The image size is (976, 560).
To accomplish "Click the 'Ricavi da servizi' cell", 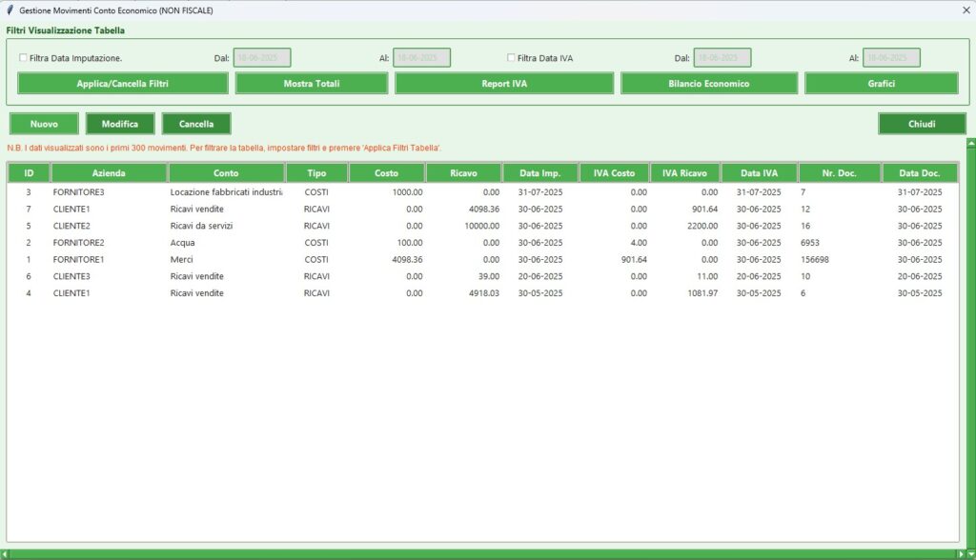I will 201,226.
